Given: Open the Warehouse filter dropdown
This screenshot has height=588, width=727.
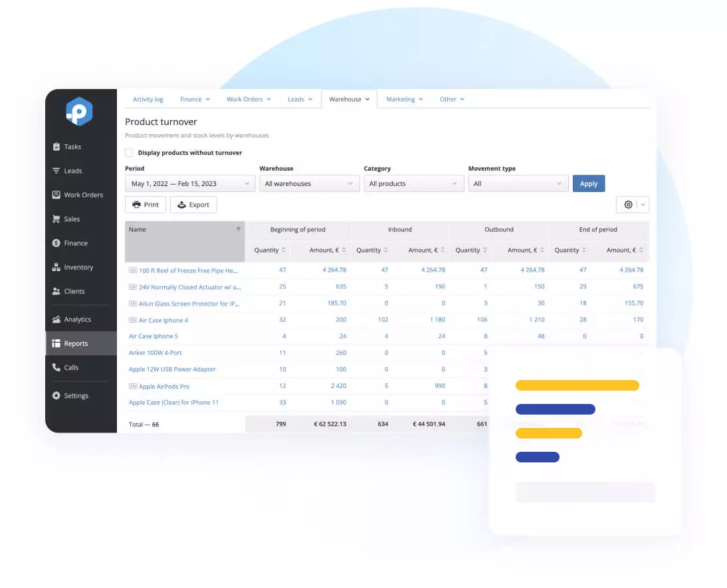Looking at the screenshot, I should click(309, 183).
